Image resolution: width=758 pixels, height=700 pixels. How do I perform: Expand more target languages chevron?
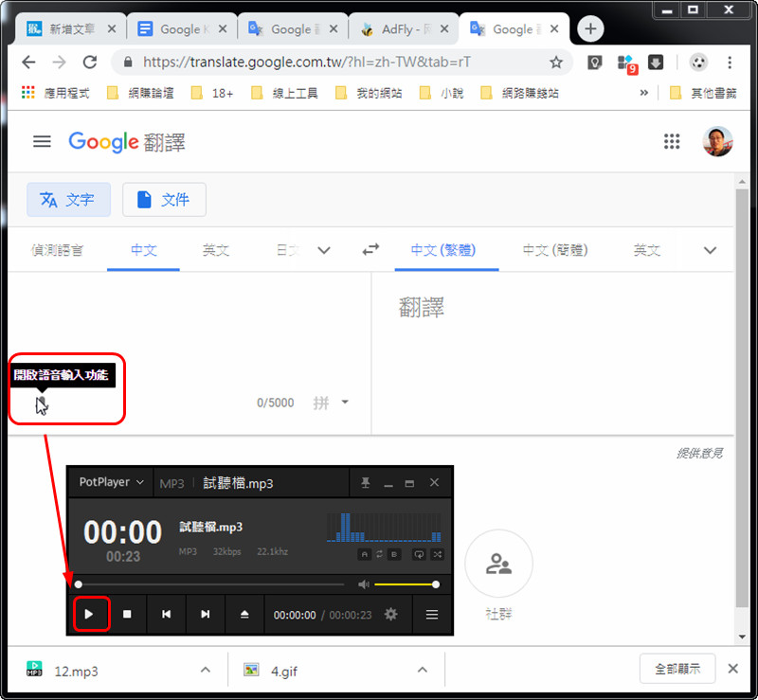[710, 250]
